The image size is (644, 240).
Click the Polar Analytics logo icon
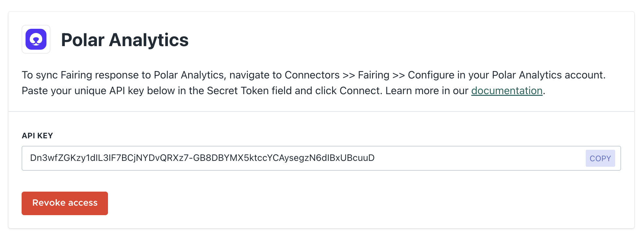(36, 39)
